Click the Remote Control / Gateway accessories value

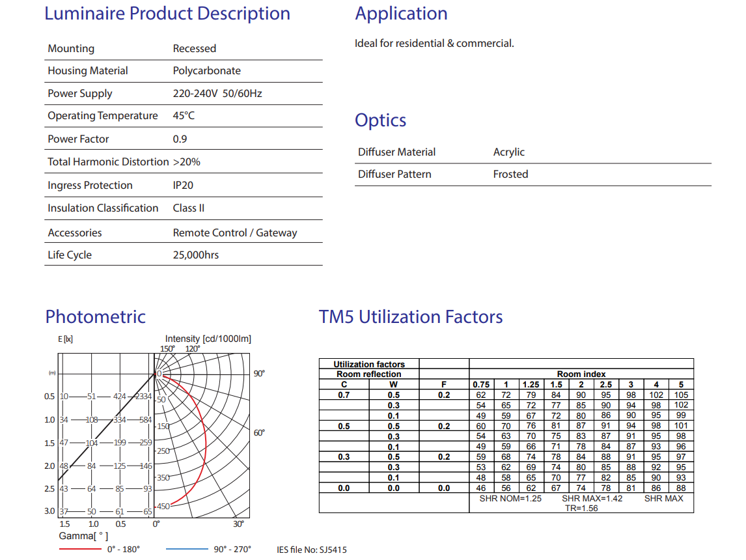click(x=235, y=233)
